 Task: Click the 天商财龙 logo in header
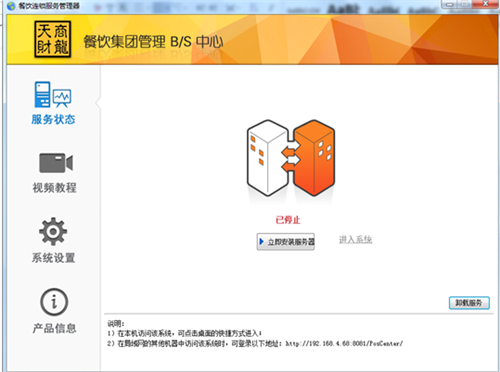click(53, 39)
